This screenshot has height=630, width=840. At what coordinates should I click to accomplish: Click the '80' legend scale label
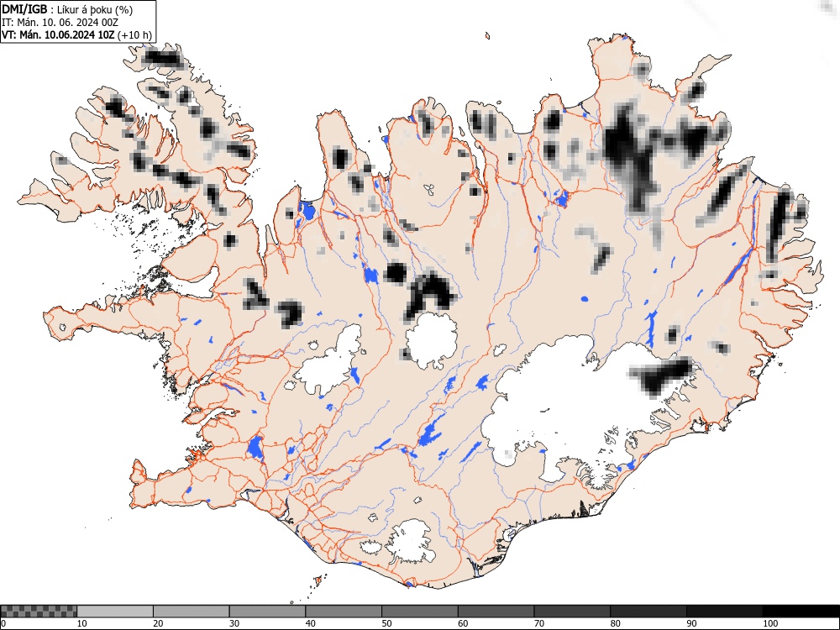pyautogui.click(x=615, y=623)
